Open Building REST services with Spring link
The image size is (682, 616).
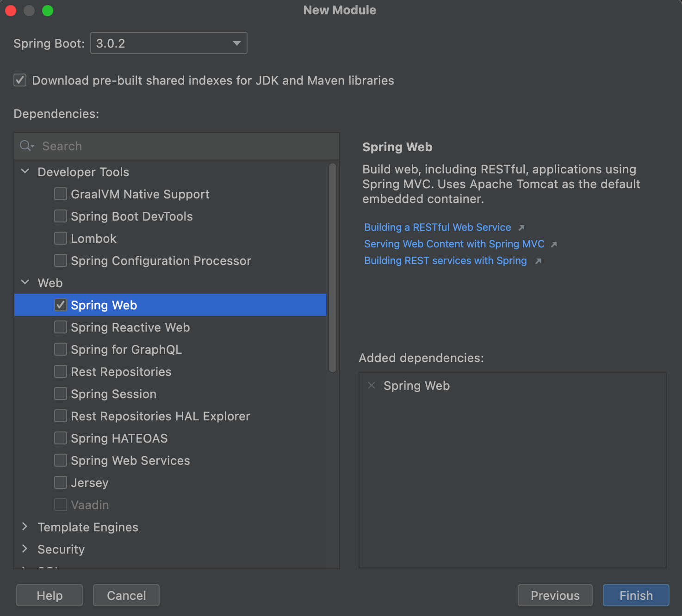[x=446, y=261]
